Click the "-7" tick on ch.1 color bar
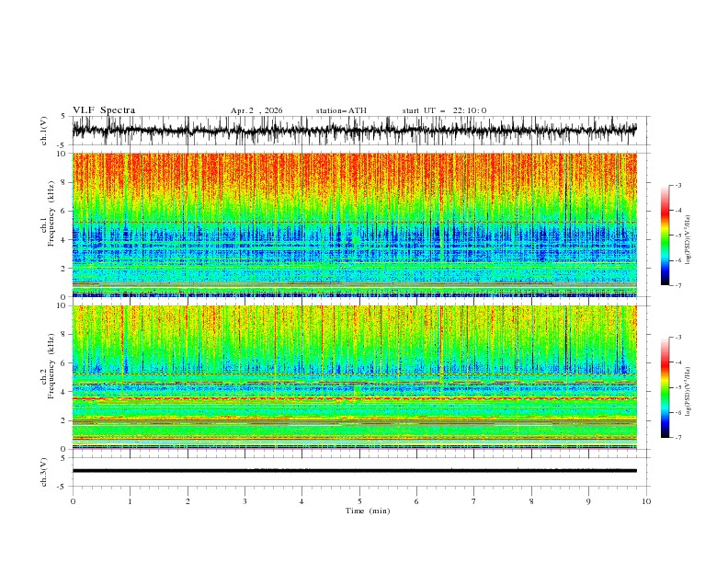This screenshot has height=563, width=728. click(x=678, y=285)
